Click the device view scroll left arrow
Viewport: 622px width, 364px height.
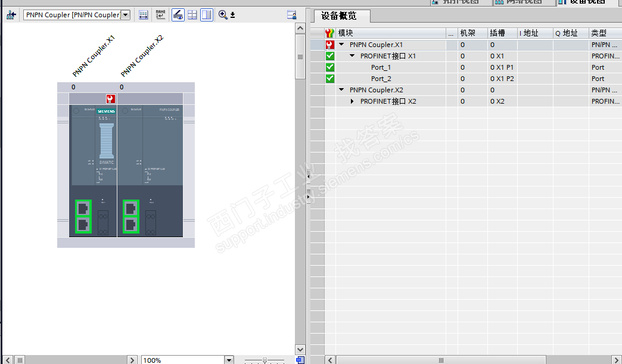[x=8, y=360]
